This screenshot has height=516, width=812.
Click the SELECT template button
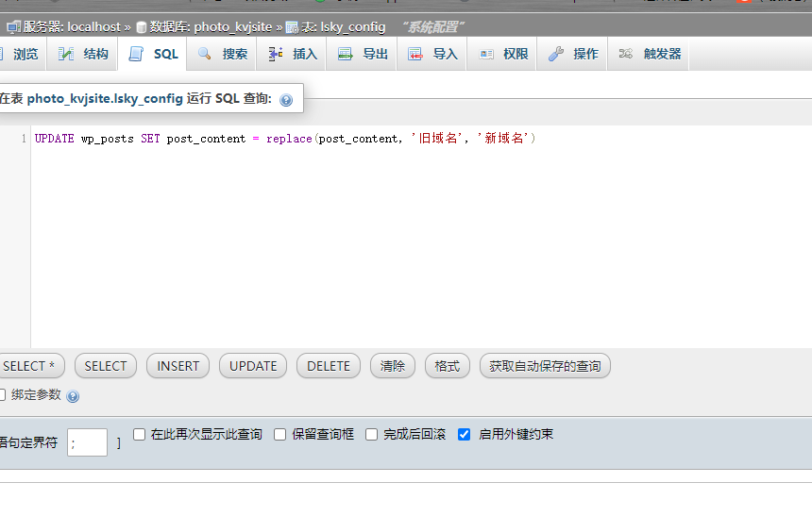pyautogui.click(x=106, y=366)
